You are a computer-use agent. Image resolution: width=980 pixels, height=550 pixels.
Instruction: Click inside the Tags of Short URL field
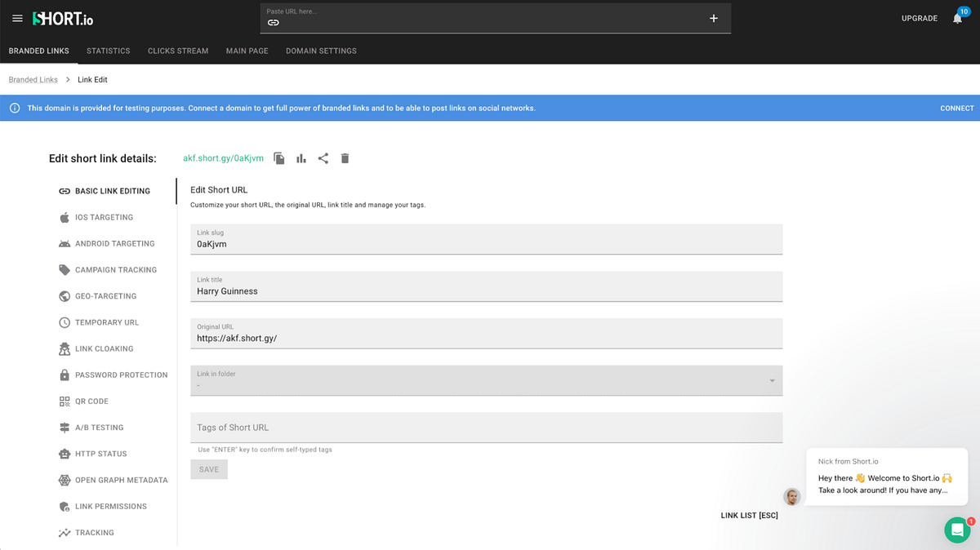pos(485,427)
